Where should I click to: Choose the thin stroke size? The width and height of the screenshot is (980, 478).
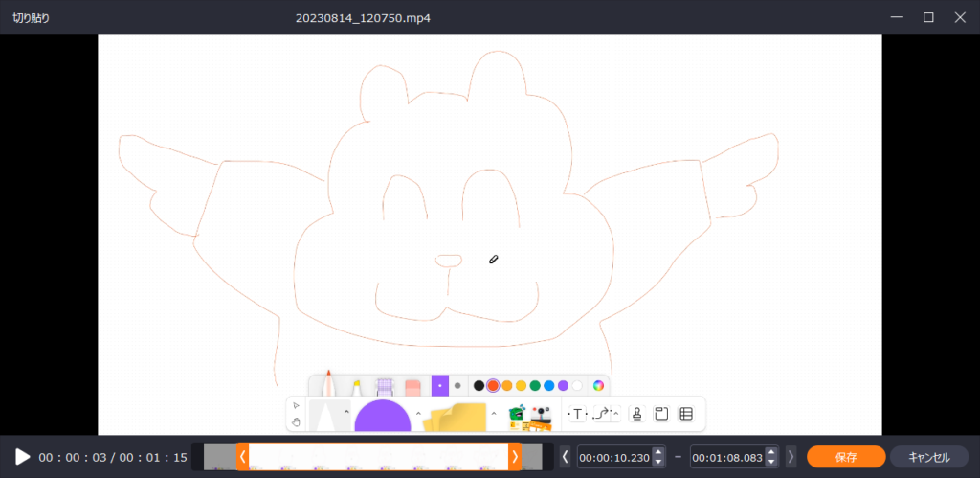tap(440, 385)
